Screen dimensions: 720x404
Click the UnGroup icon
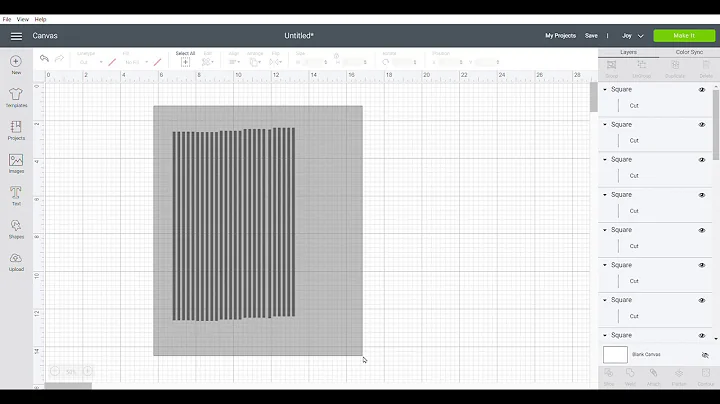click(641, 65)
